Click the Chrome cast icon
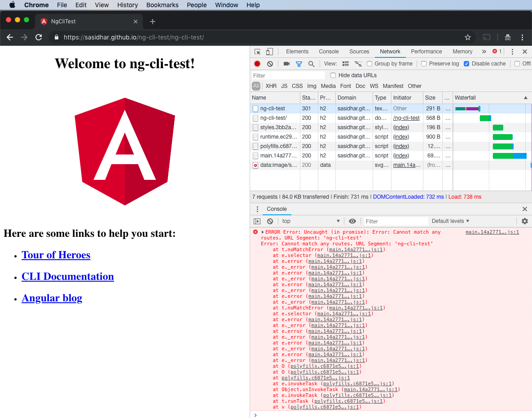532x418 pixels. 487,37
